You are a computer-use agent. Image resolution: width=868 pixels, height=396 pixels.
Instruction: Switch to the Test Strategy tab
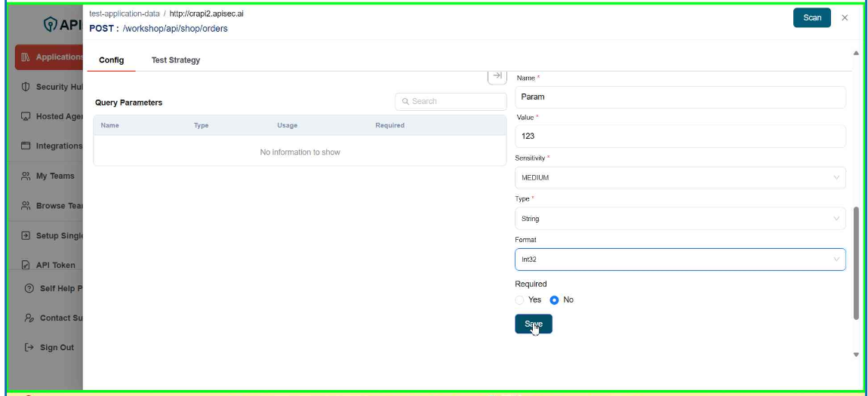click(x=176, y=60)
